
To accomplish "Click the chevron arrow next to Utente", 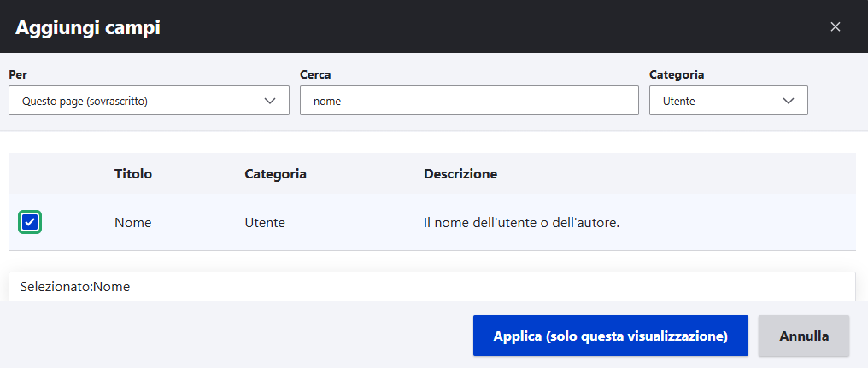I will point(789,101).
